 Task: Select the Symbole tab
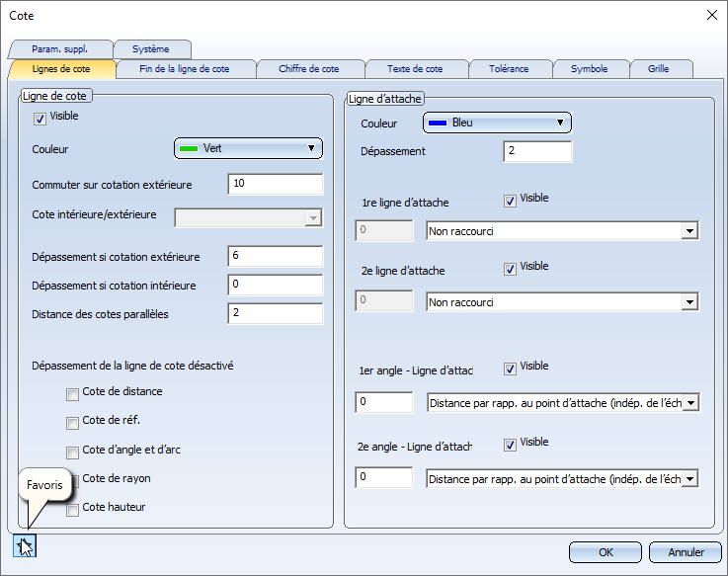pyautogui.click(x=589, y=69)
